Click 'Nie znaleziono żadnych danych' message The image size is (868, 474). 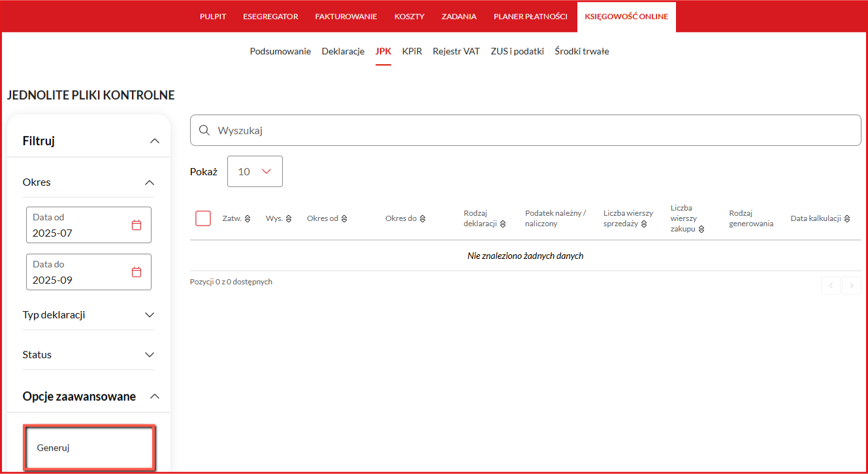coord(526,256)
